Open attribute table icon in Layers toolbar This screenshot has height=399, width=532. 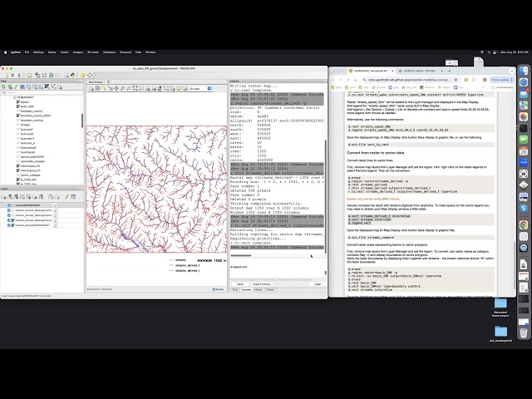pyautogui.click(x=73, y=197)
